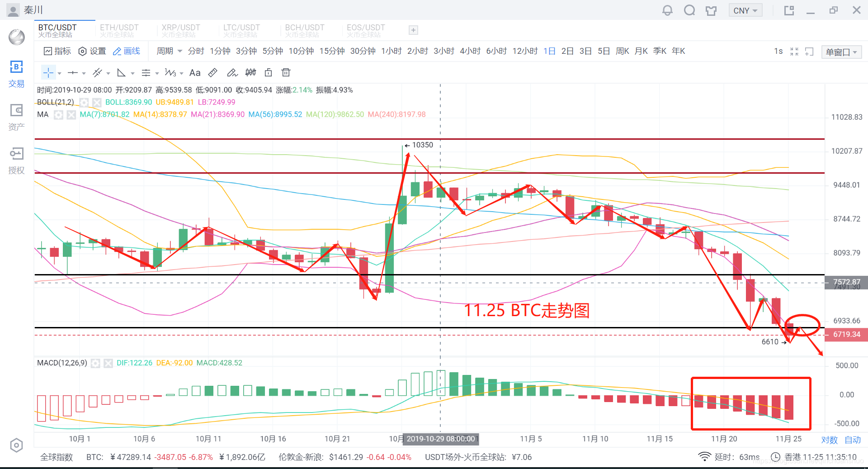868x469 pixels.
Task: Click the user avatar icon for 秦川
Action: 14,10
